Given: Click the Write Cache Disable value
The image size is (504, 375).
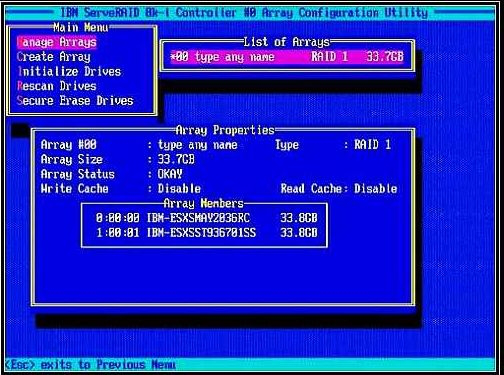Looking at the screenshot, I should [179, 189].
